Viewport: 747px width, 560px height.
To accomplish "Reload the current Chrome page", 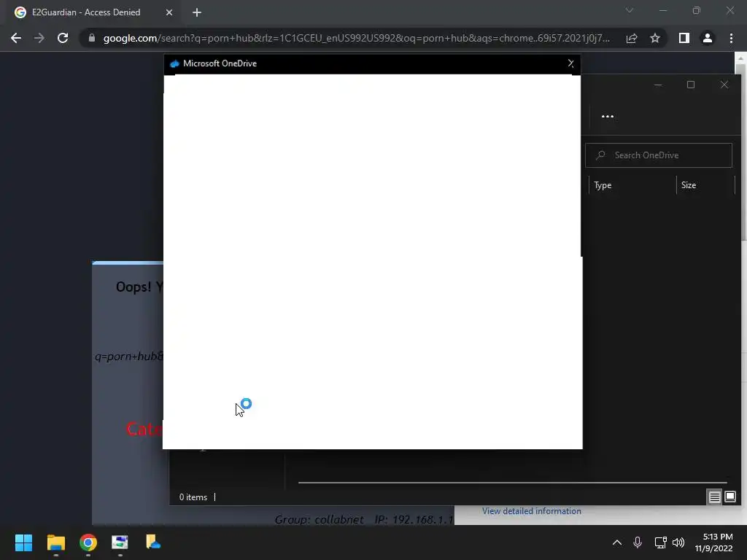I will tap(63, 38).
